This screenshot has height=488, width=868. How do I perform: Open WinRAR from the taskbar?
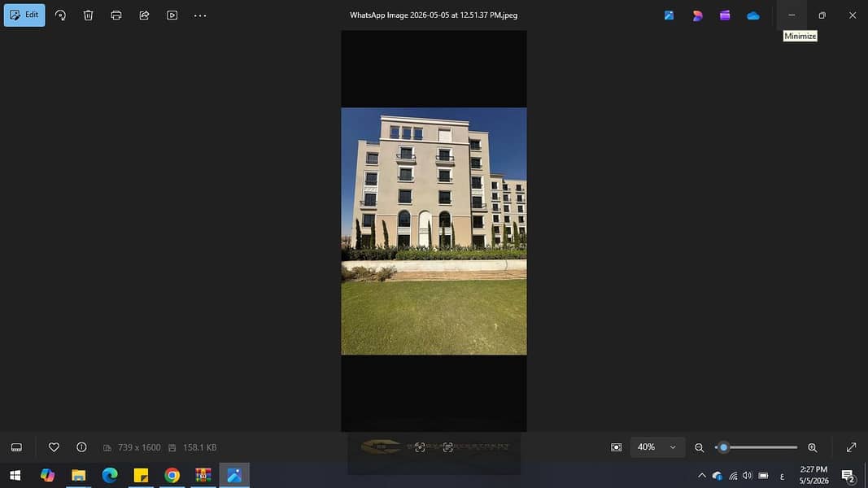[203, 475]
